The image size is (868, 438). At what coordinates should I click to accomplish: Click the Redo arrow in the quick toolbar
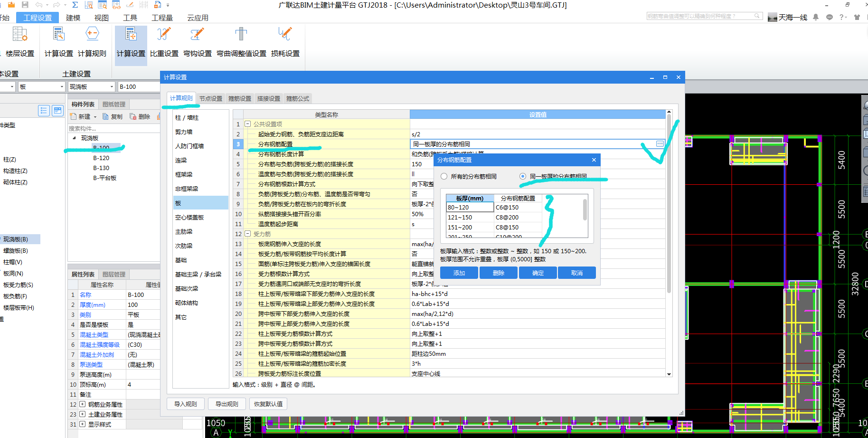pos(57,5)
